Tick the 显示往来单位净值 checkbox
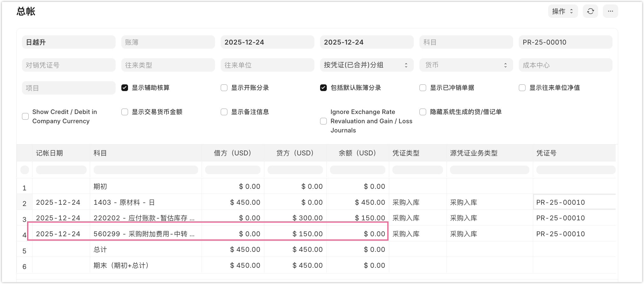 [522, 88]
